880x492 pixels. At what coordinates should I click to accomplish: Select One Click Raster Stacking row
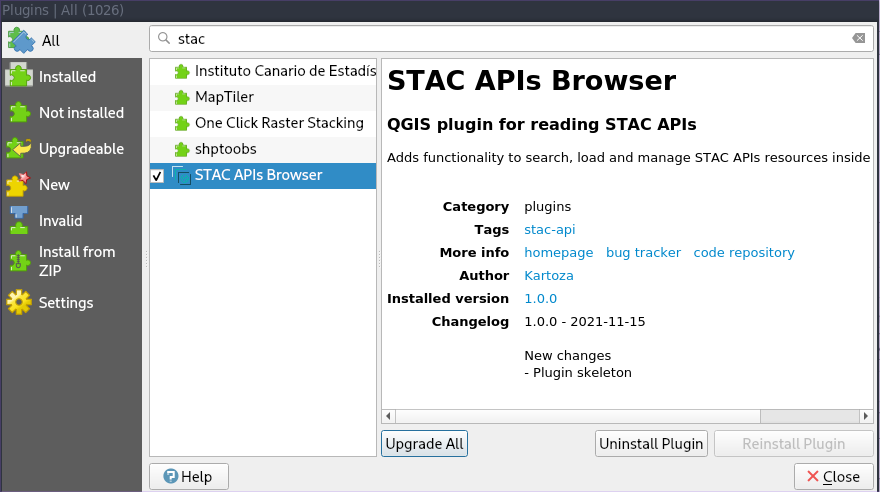coord(263,123)
